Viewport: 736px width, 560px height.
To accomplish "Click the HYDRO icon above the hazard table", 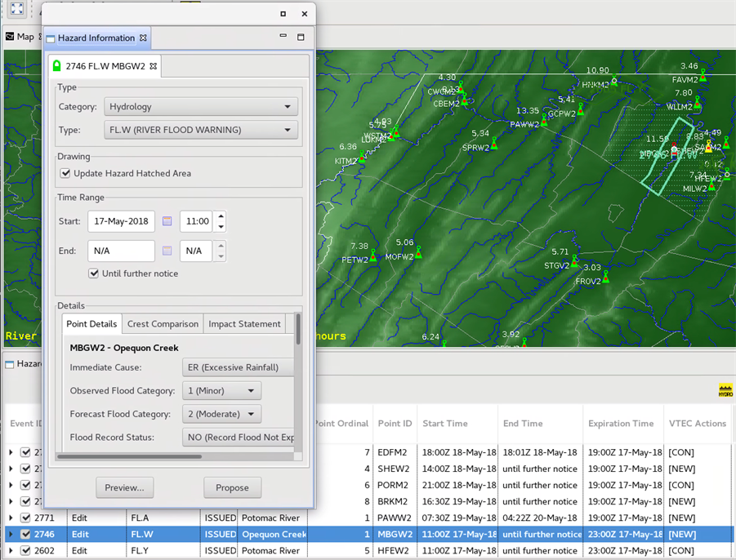I will pyautogui.click(x=725, y=390).
